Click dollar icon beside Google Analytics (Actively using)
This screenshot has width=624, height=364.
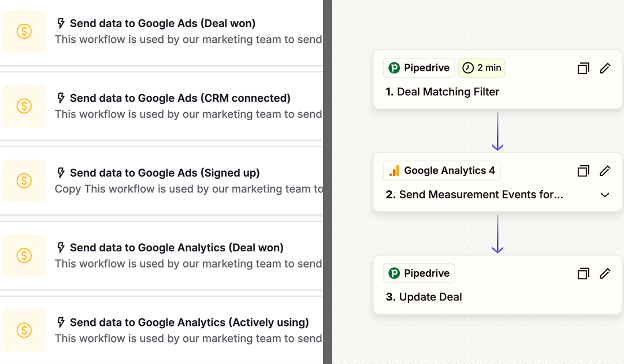tap(24, 330)
